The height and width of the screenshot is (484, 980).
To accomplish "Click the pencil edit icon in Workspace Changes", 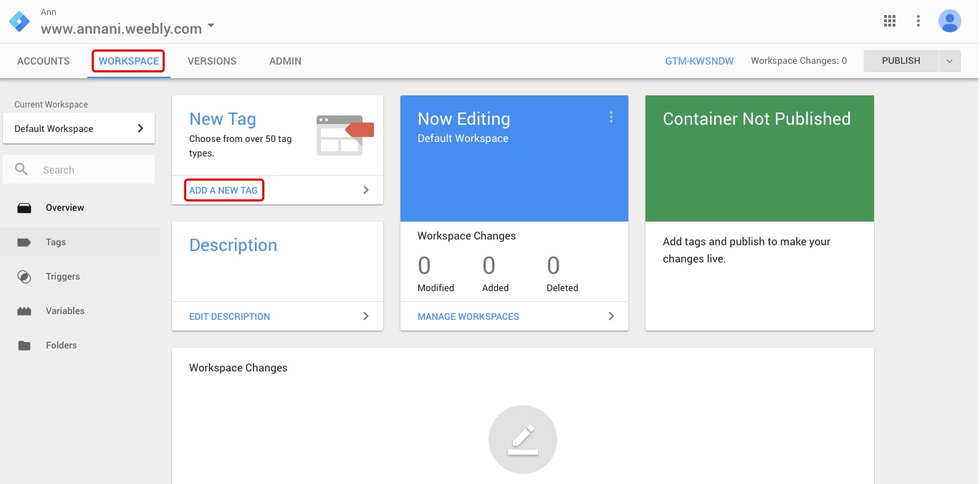I will point(523,440).
